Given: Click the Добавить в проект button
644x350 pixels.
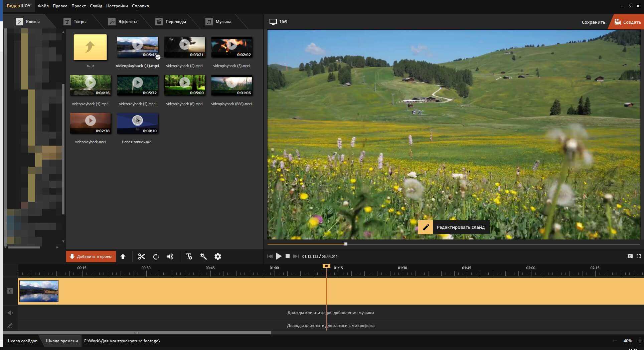Looking at the screenshot, I should 91,256.
